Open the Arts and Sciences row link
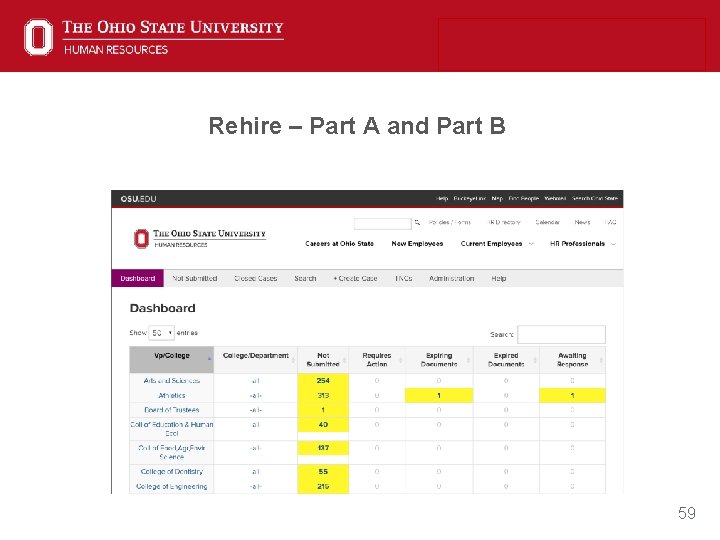This screenshot has width=720, height=540. click(x=172, y=381)
